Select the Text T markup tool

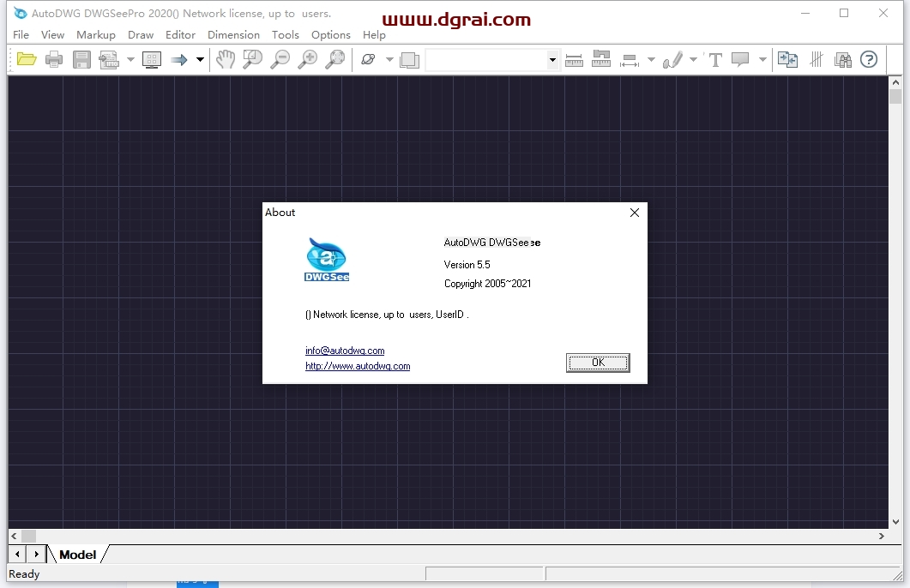click(x=715, y=59)
